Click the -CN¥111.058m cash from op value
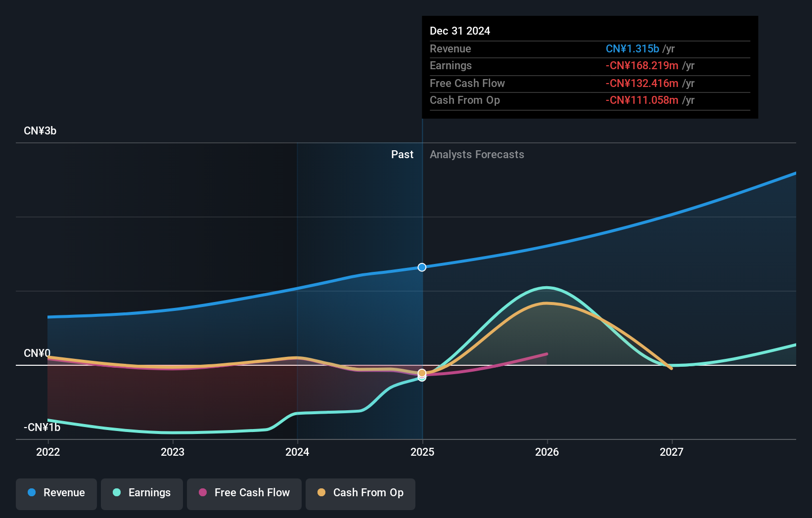The width and height of the screenshot is (812, 518). pos(642,100)
